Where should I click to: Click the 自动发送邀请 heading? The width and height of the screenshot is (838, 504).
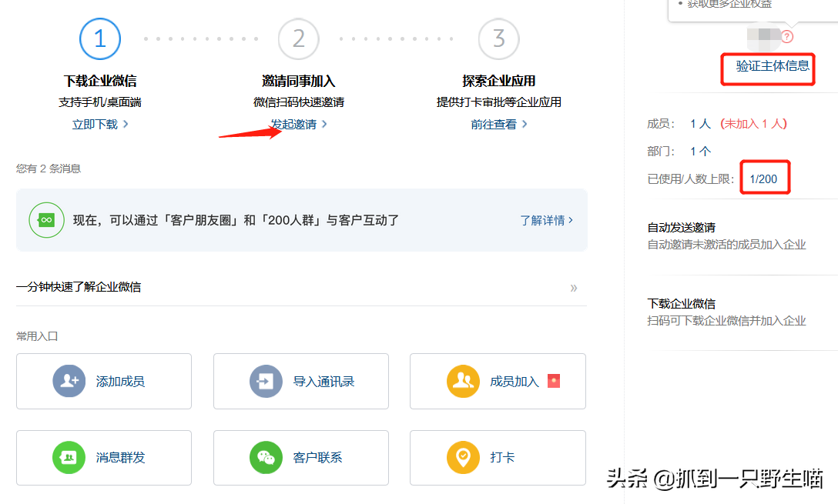[682, 228]
